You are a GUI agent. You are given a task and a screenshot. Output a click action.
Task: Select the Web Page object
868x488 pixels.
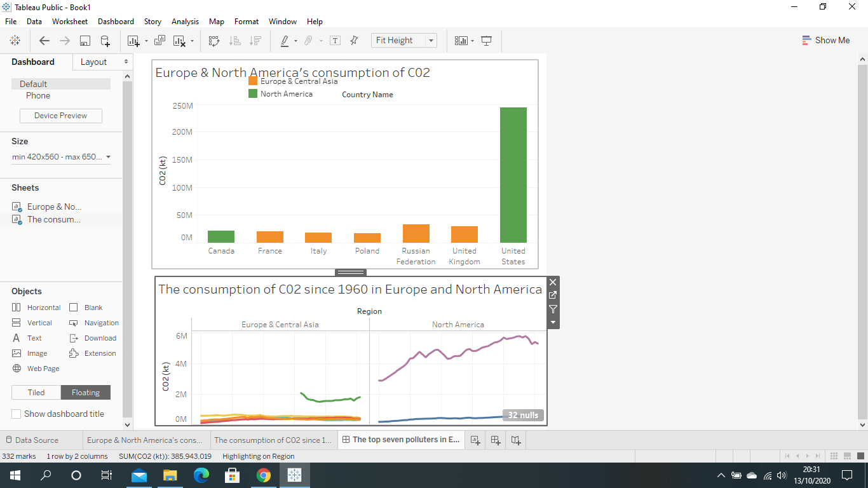36,369
